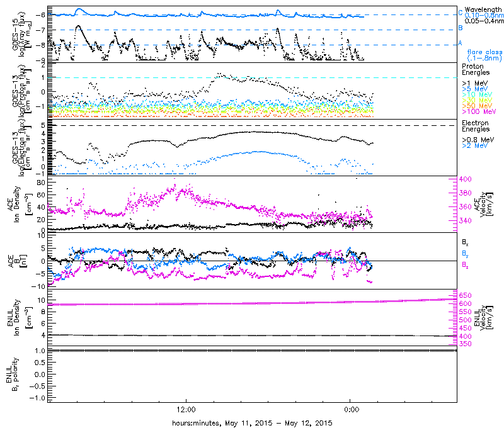Click the ENLIL Ion Density axis label

coord(20,318)
